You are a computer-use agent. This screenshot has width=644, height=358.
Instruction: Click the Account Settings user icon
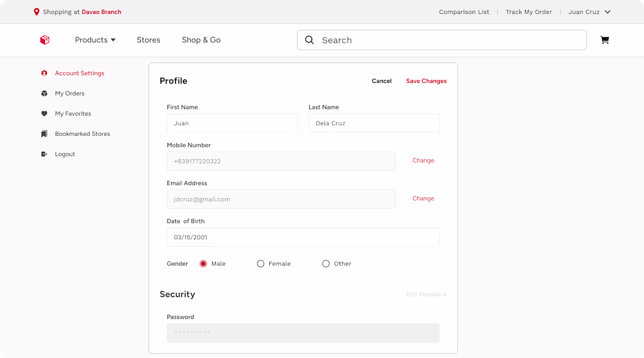click(x=44, y=73)
